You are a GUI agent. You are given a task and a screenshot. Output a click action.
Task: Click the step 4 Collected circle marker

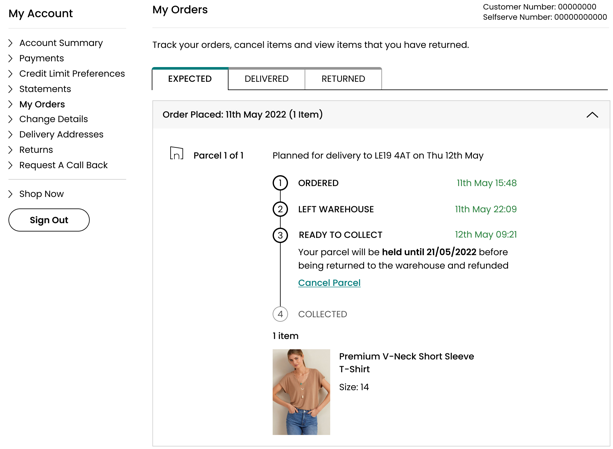click(280, 314)
